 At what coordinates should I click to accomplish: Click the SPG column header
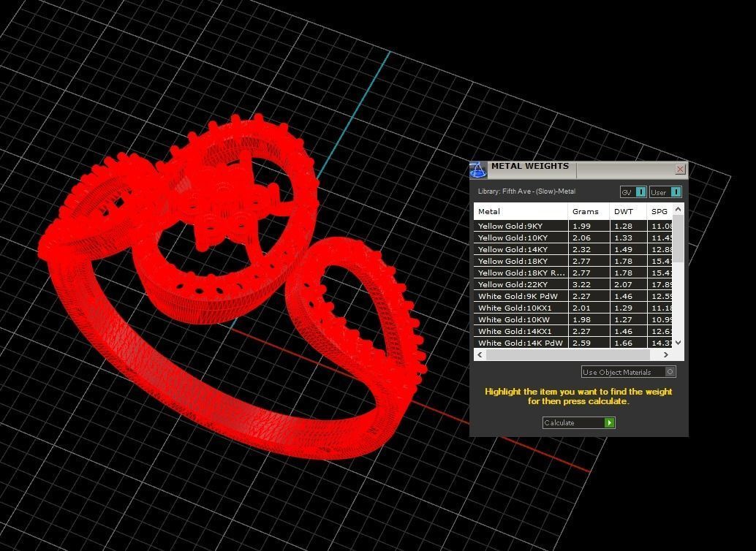[659, 211]
